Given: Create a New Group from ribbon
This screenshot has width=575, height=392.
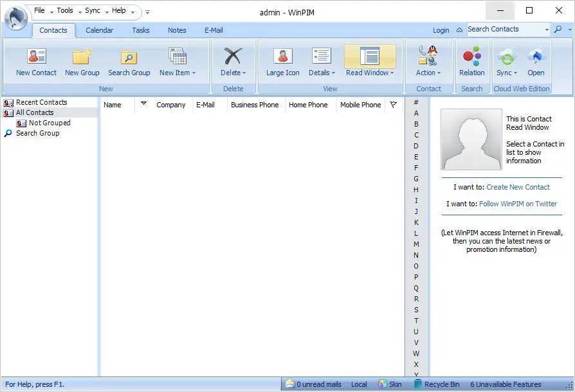Looking at the screenshot, I should 82,62.
